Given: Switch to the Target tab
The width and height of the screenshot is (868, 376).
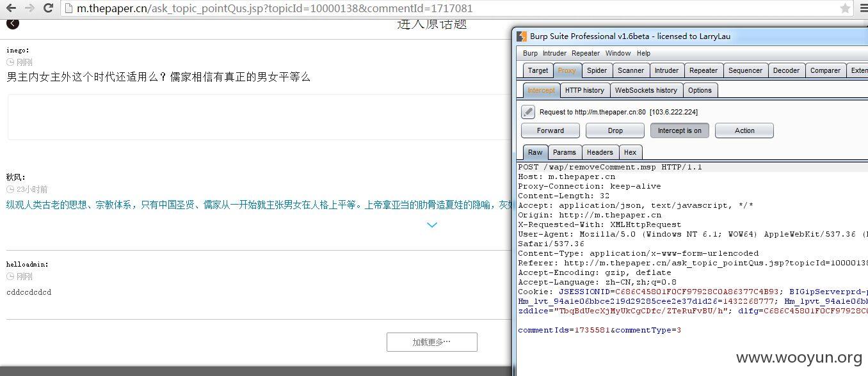Looking at the screenshot, I should click(538, 70).
